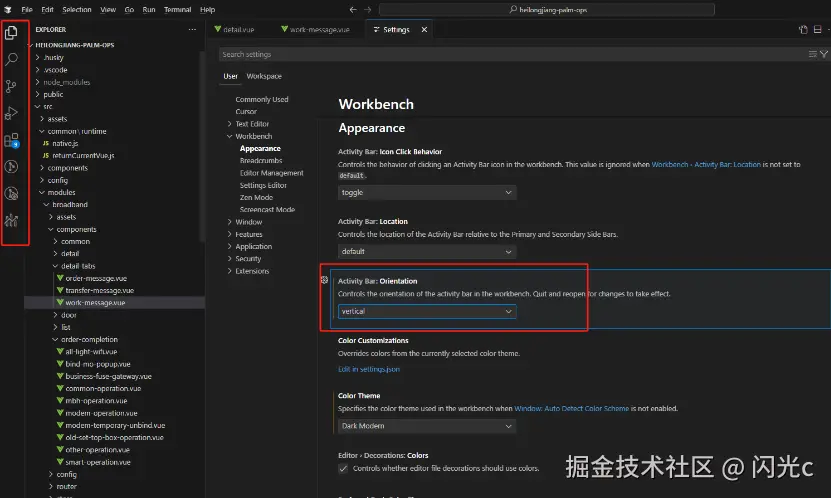The image size is (831, 498).
Task: Open the Extensions view with badge
Action: (11, 140)
